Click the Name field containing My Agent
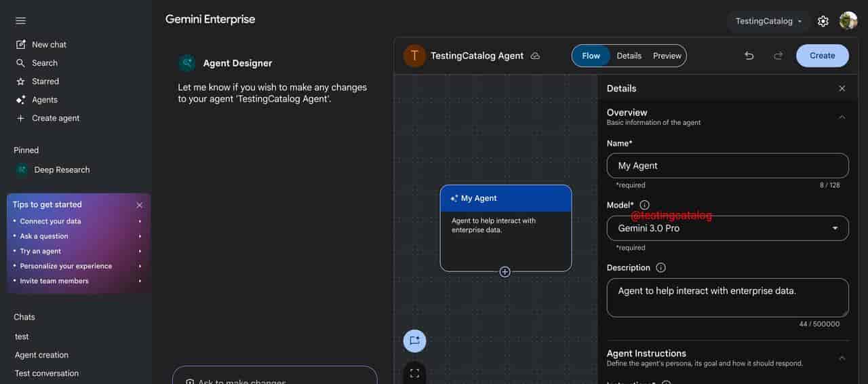Viewport: 868px width, 384px height. click(x=728, y=166)
